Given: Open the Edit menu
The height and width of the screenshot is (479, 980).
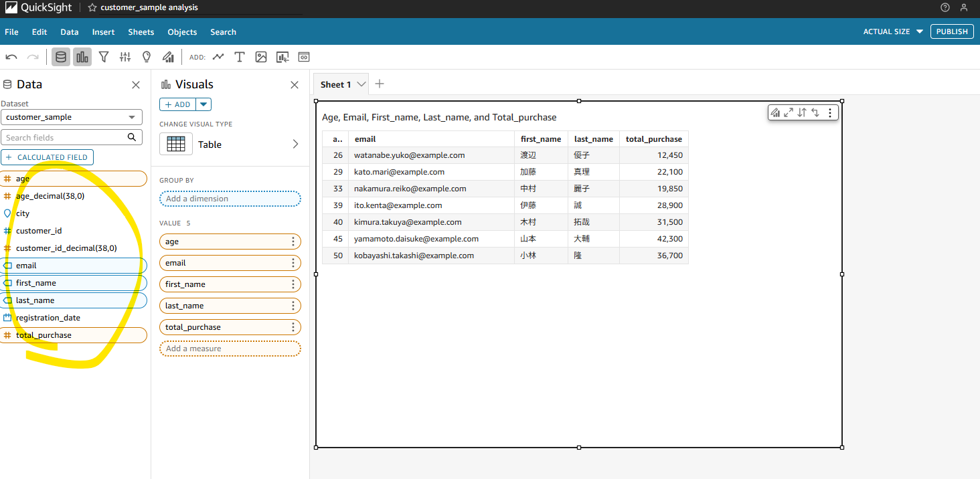Looking at the screenshot, I should 39,31.
